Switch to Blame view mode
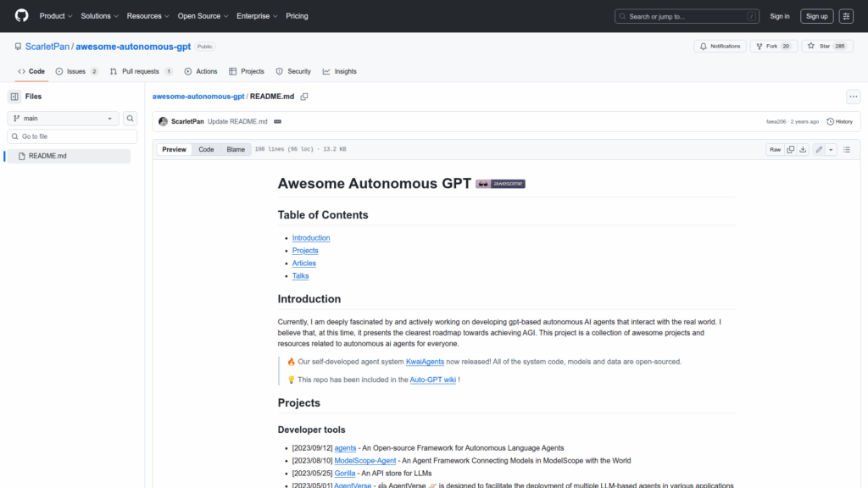Screen dimensions: 868x488 pos(236,149)
